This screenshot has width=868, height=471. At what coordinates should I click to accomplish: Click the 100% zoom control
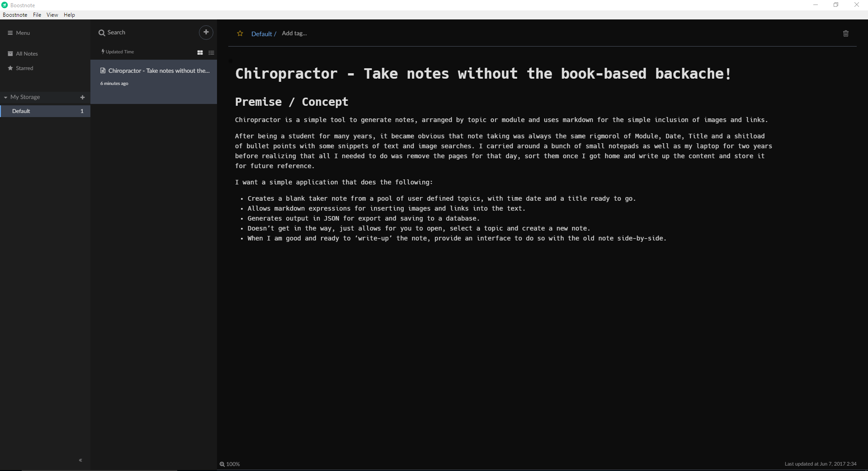230,464
